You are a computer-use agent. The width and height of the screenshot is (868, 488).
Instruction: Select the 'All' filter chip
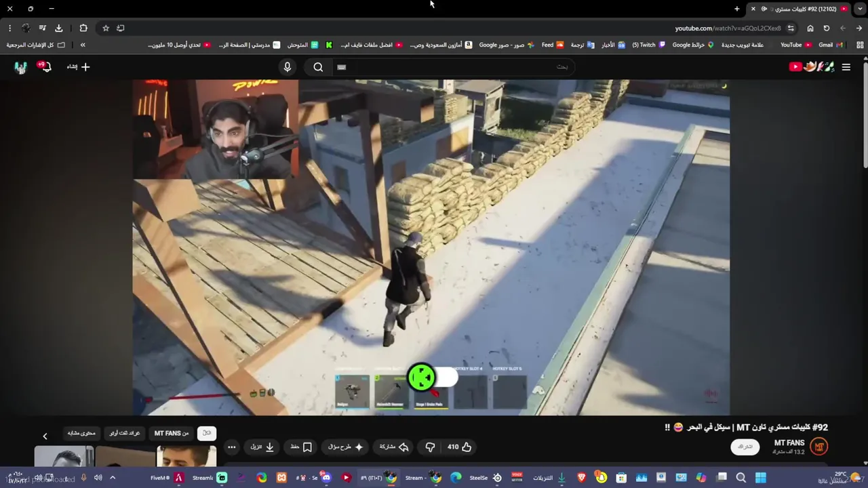[207, 433]
